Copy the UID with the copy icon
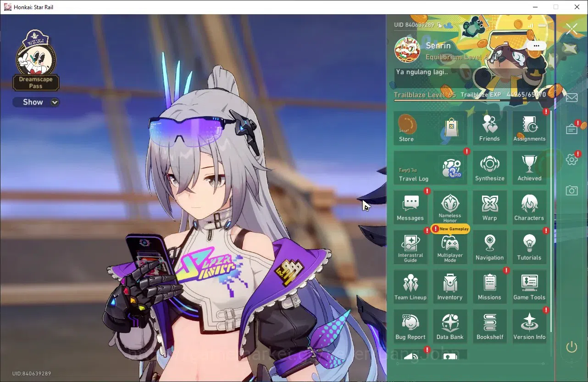588x382 pixels. coord(440,25)
